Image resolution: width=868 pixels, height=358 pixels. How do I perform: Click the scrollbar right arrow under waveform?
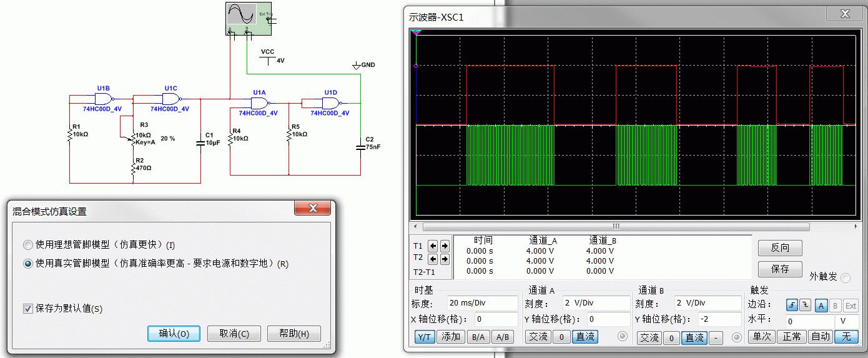pyautogui.click(x=855, y=227)
